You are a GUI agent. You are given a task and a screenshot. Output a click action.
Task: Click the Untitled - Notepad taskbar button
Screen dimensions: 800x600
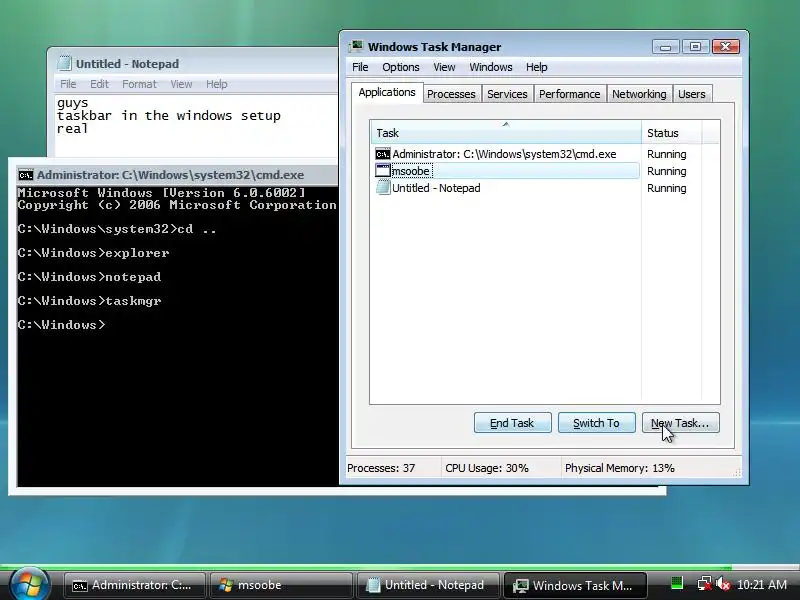click(428, 585)
